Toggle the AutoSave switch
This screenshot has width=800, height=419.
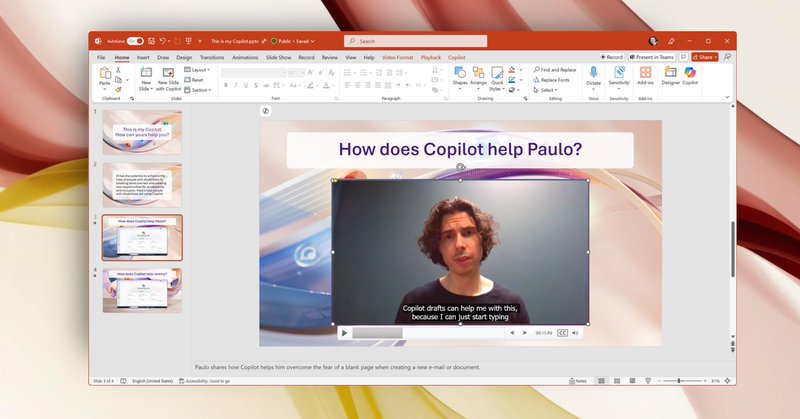(x=135, y=41)
